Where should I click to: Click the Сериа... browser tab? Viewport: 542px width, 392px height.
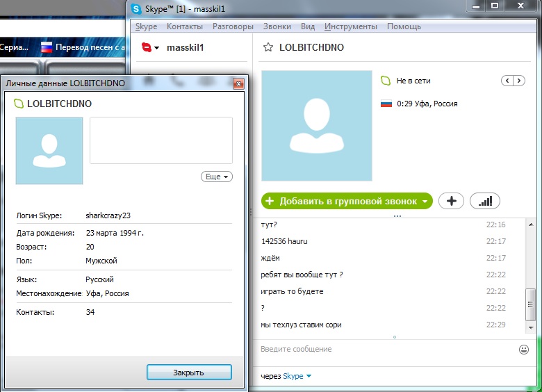15,47
